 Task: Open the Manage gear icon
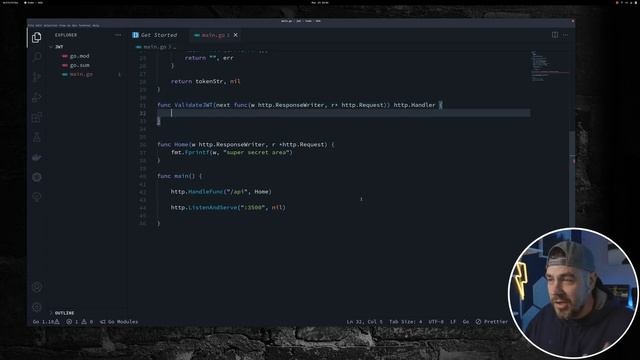point(37,307)
